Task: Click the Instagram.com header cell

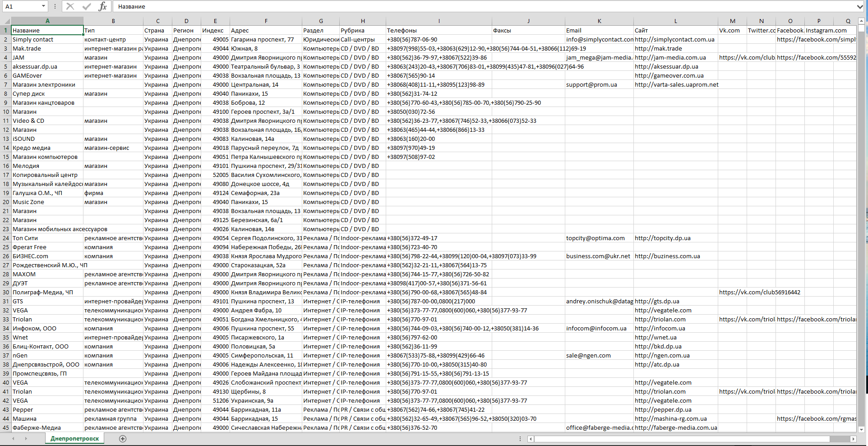Action: pyautogui.click(x=819, y=30)
